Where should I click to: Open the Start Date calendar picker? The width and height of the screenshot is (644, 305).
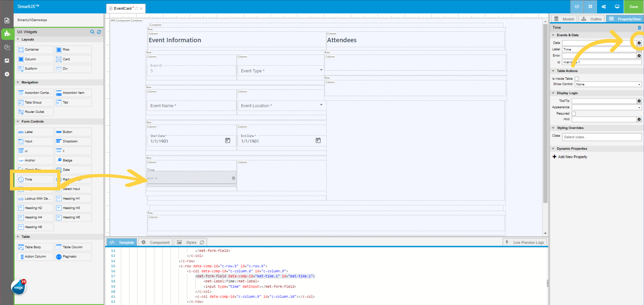227,140
